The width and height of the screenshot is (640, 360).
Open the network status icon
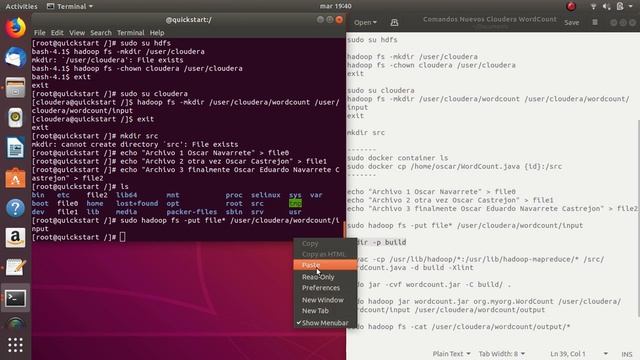(593, 6)
